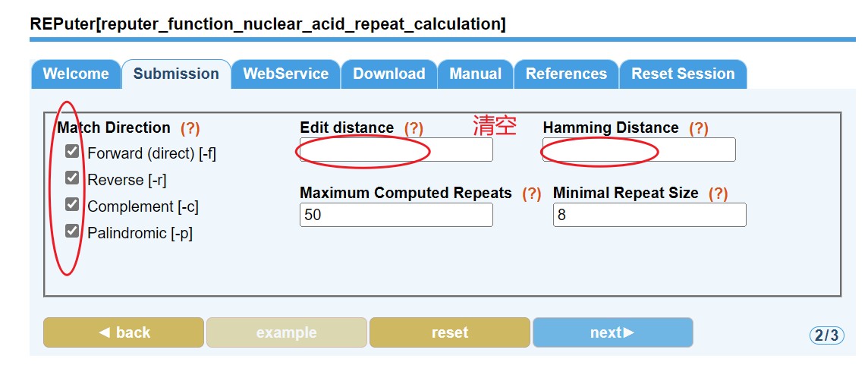Focus the Edit distance input field
This screenshot has height=381, width=868.
coord(396,150)
